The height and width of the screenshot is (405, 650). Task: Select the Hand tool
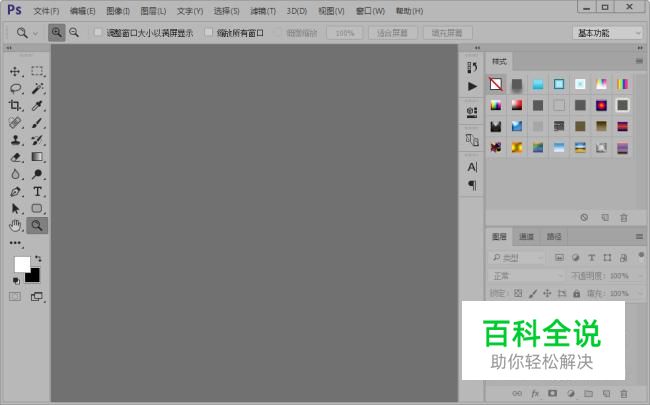coord(15,226)
